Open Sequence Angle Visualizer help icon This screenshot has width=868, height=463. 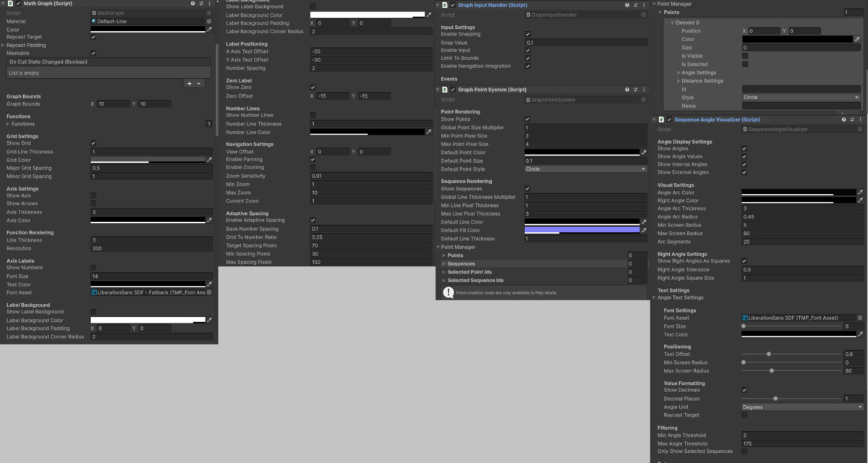[842, 119]
